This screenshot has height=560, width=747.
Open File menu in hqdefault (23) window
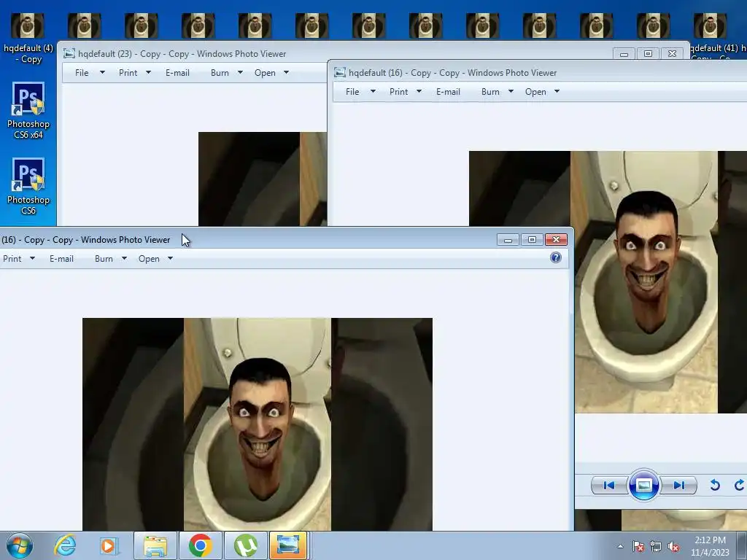82,73
